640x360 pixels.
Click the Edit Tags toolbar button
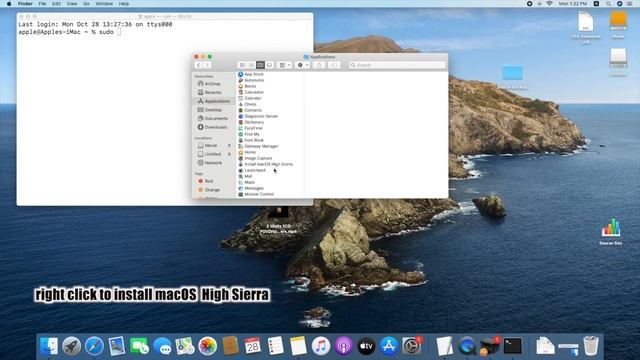click(x=334, y=65)
